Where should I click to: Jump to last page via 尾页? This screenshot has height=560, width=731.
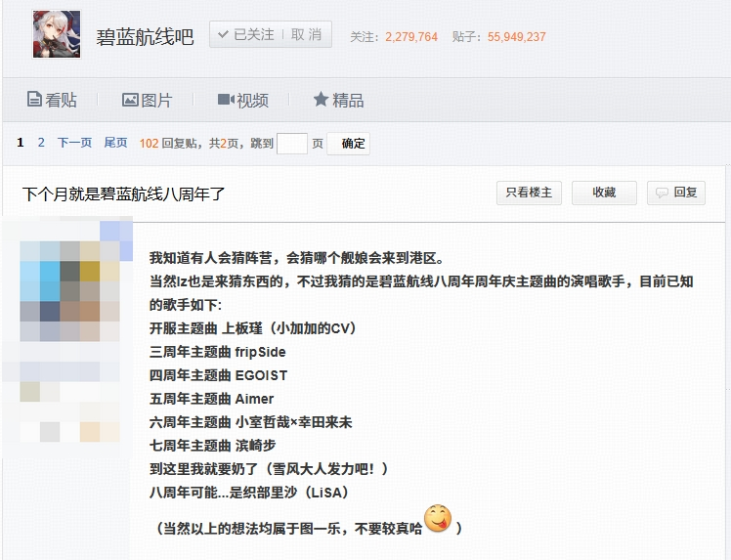click(115, 143)
